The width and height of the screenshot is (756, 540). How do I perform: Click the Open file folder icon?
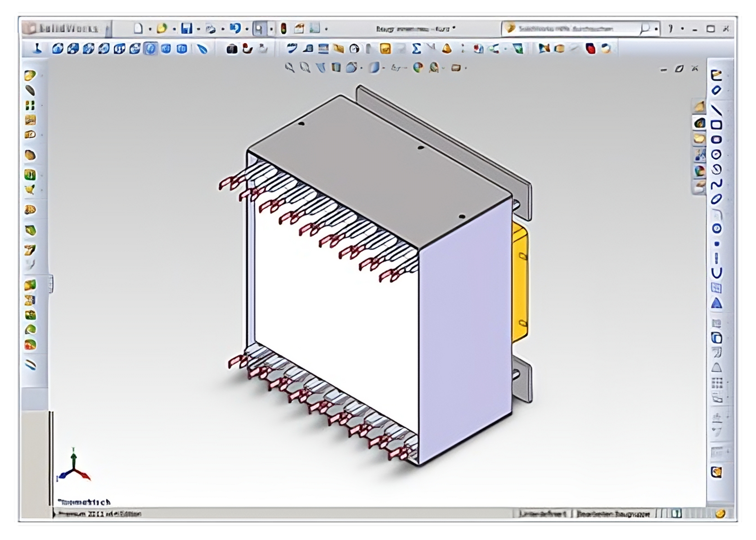(162, 29)
